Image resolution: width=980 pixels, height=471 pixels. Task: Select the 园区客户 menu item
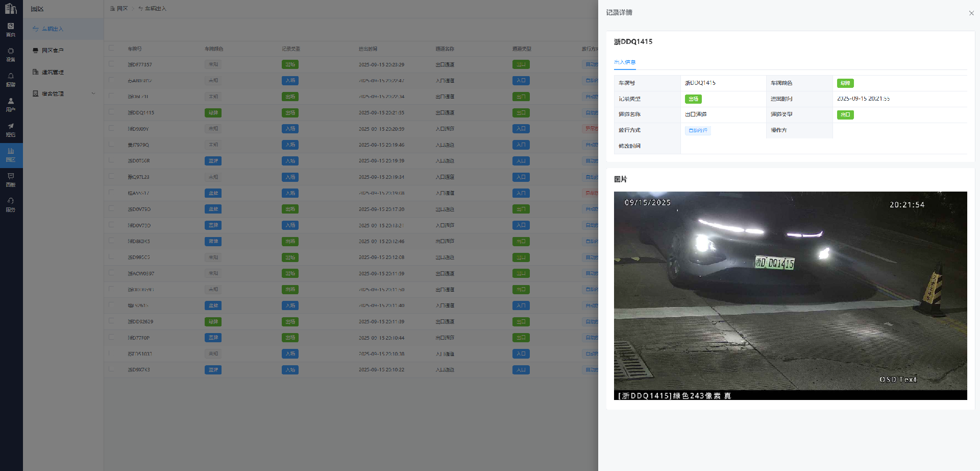[x=52, y=51]
